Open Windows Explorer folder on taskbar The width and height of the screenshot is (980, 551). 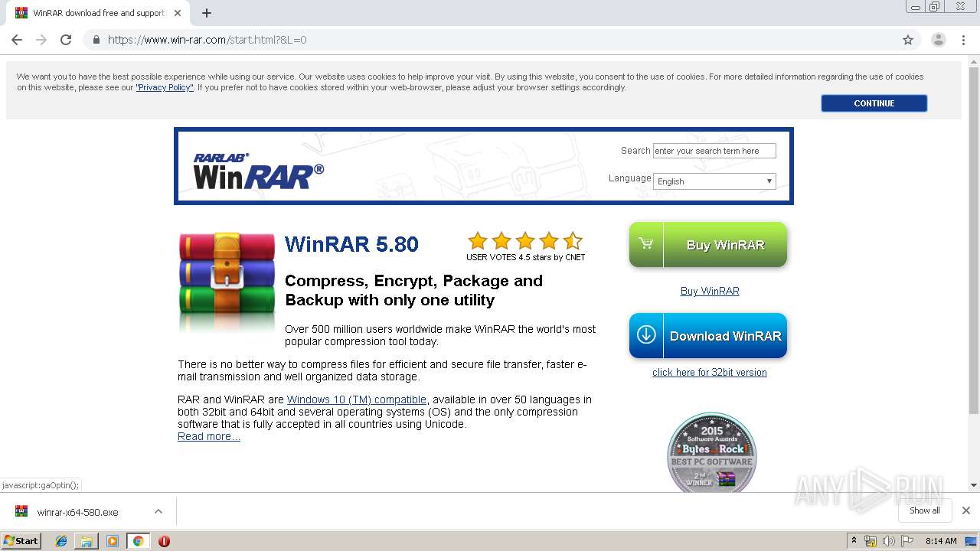click(x=87, y=541)
